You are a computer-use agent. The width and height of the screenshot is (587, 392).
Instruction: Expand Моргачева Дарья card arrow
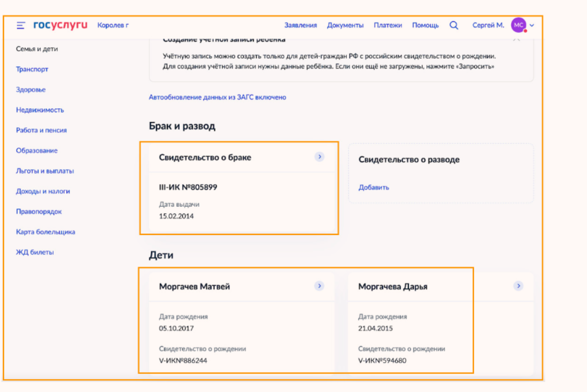tap(518, 286)
